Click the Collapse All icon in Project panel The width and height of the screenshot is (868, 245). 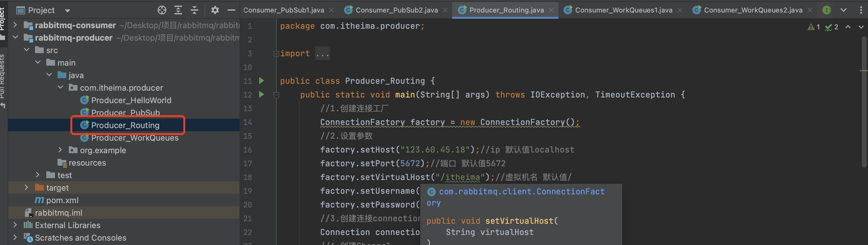[x=194, y=10]
